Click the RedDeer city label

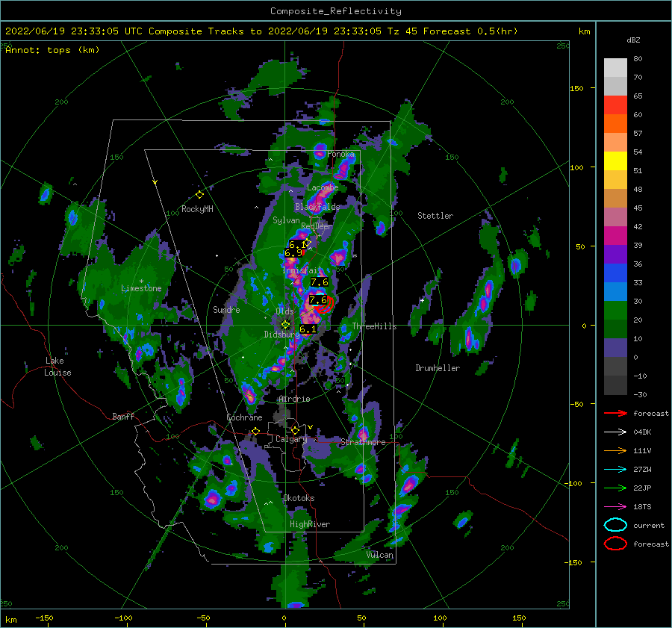coord(317,226)
